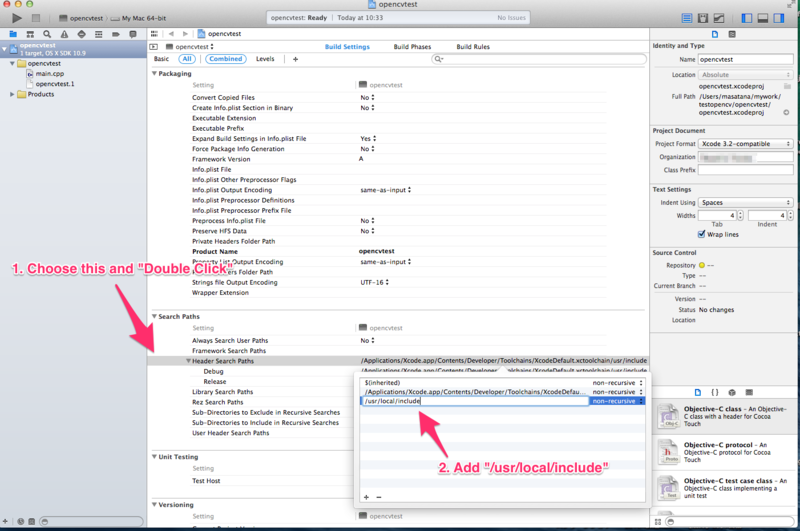Show the File inspector tab

click(x=715, y=34)
